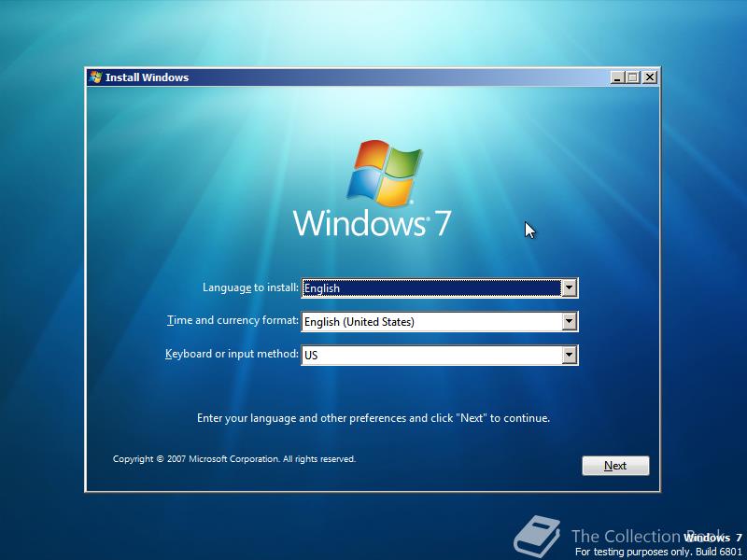The image size is (747, 560).
Task: Maximize the Install Windows window
Action: tap(633, 77)
